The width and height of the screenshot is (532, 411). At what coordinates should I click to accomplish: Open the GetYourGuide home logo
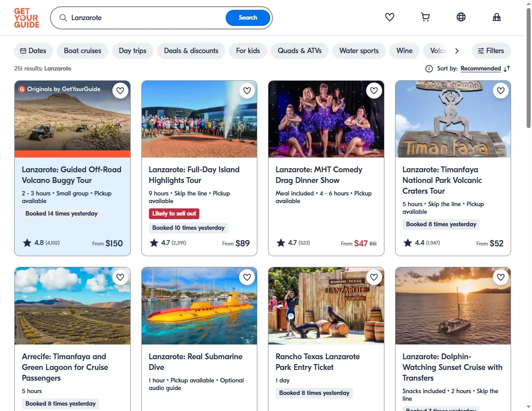[x=27, y=18]
